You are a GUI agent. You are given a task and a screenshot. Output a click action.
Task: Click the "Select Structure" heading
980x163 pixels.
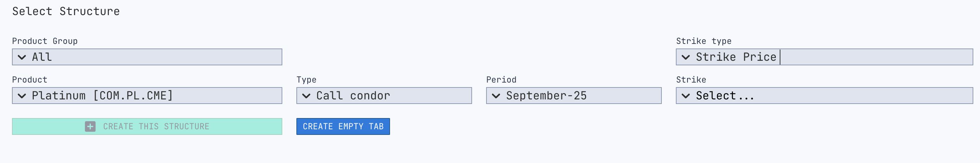tap(66, 11)
